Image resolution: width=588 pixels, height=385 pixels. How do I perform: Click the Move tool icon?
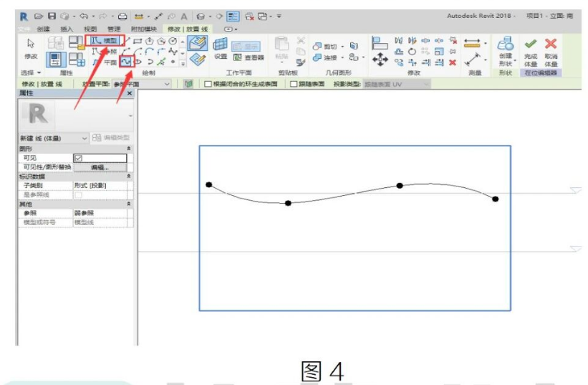(x=380, y=60)
